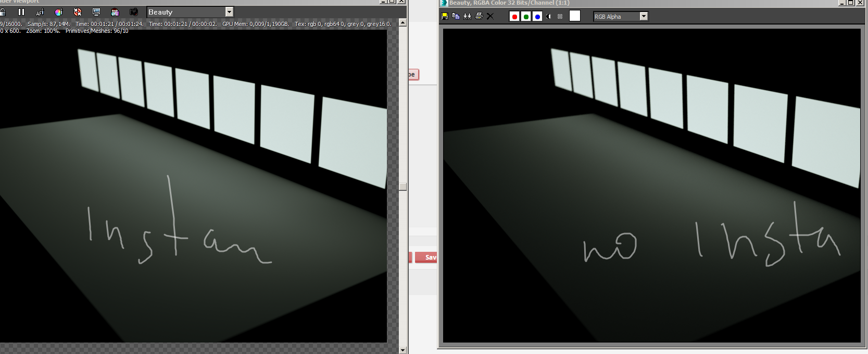Screen dimensions: 868x354
Task: Click the GPU Mem: 0,009/1,190GB status text
Action: point(256,24)
